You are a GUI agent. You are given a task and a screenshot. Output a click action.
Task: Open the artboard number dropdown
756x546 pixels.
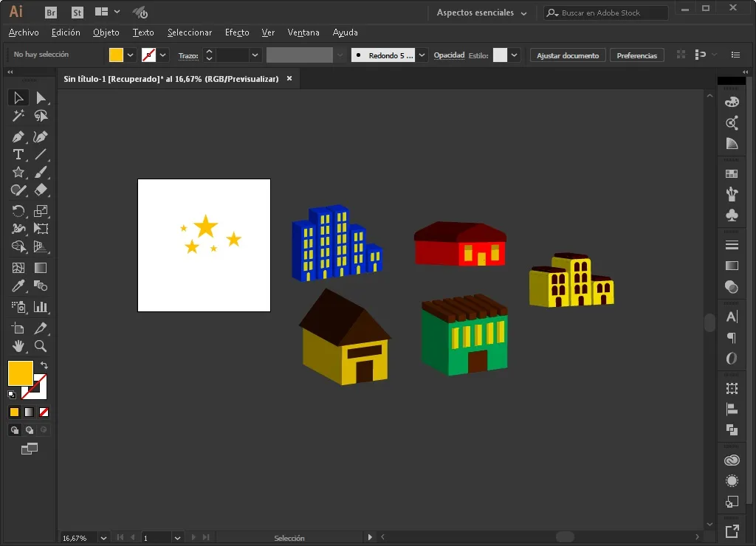(177, 538)
